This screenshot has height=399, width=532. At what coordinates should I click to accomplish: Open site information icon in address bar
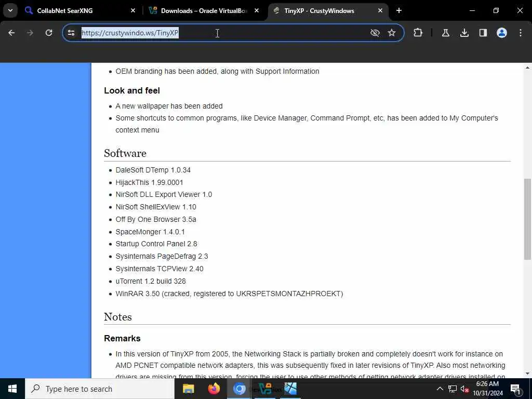(x=71, y=33)
